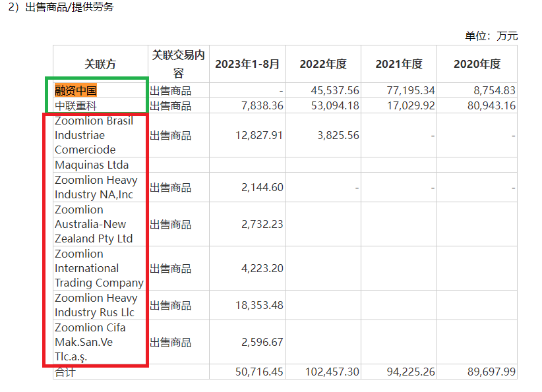Click the value 4,223.20
542x392 pixels.
tap(262, 268)
